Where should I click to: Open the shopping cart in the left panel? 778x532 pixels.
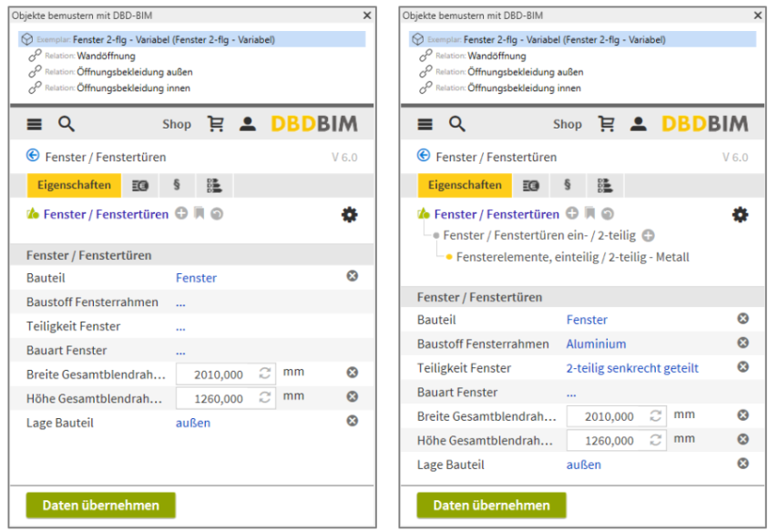216,125
